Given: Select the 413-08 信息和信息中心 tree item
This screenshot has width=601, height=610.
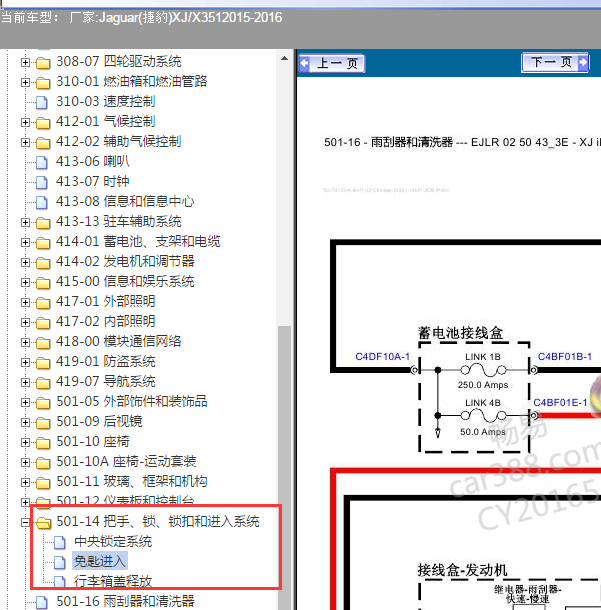Looking at the screenshot, I should tap(125, 202).
